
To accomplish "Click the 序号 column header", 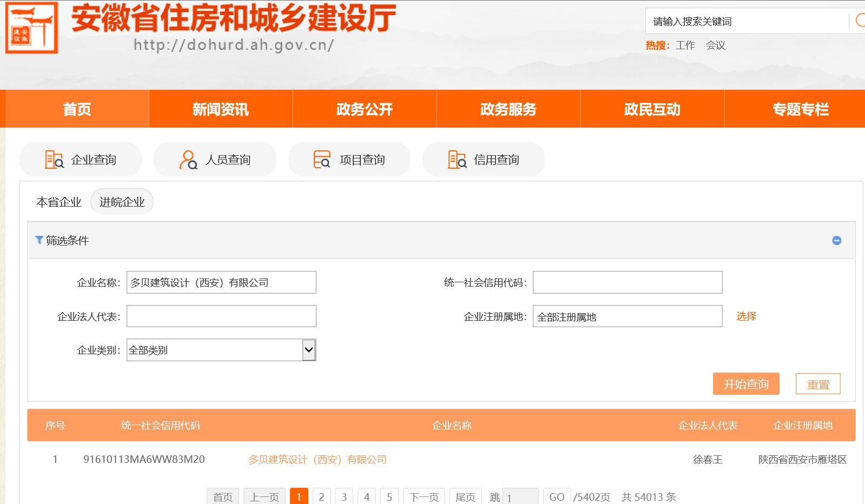I will click(55, 426).
